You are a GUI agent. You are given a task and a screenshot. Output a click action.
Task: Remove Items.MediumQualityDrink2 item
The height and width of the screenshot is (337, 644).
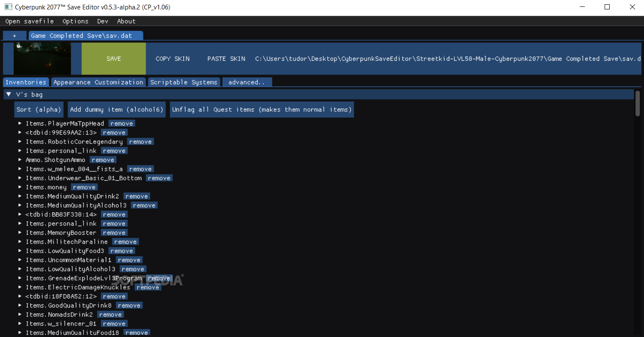(137, 196)
